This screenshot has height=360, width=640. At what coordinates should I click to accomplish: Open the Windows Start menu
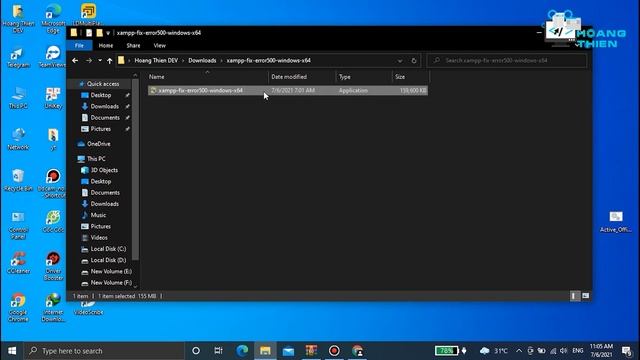point(12,351)
